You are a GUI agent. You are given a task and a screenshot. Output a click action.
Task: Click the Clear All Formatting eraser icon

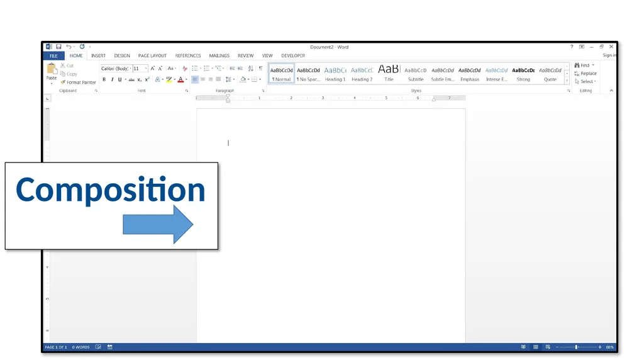click(x=185, y=69)
